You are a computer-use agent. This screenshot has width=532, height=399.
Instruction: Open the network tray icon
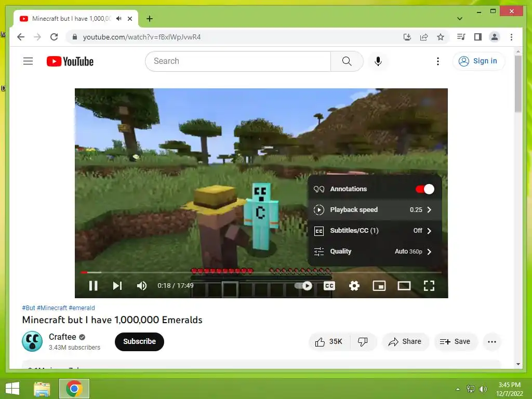(x=471, y=389)
